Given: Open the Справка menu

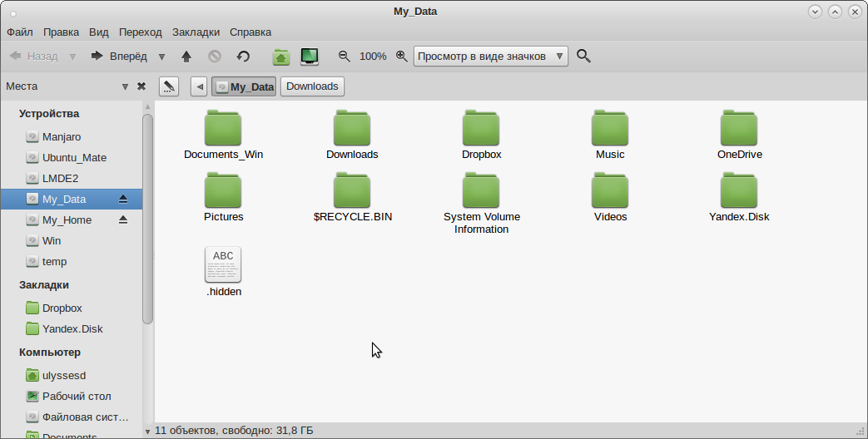Looking at the screenshot, I should coord(250,32).
